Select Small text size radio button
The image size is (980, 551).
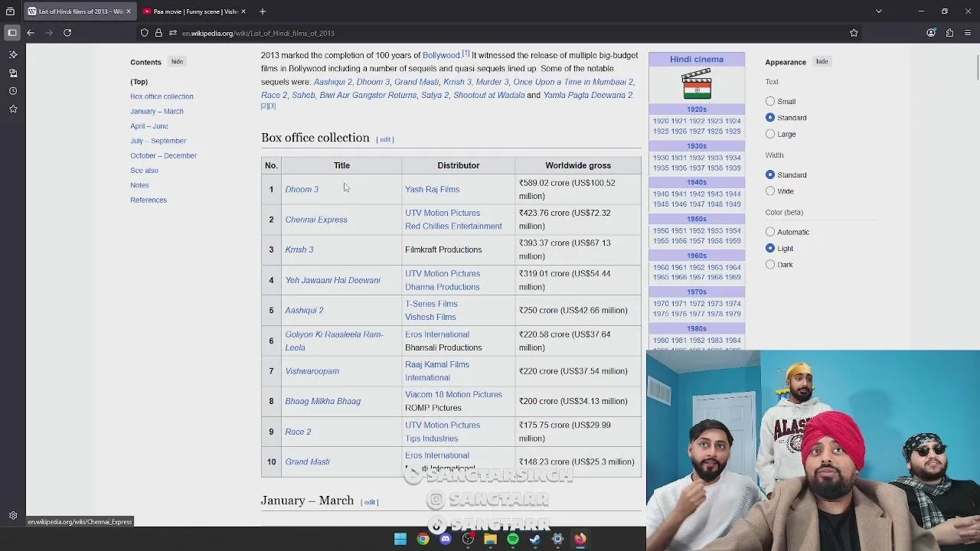click(770, 101)
